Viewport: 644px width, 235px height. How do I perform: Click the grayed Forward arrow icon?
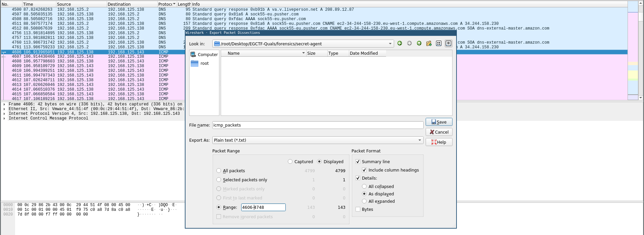click(409, 43)
